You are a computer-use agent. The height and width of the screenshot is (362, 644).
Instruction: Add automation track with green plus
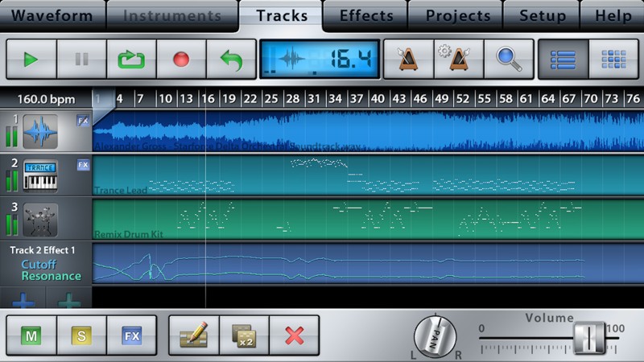69,299
